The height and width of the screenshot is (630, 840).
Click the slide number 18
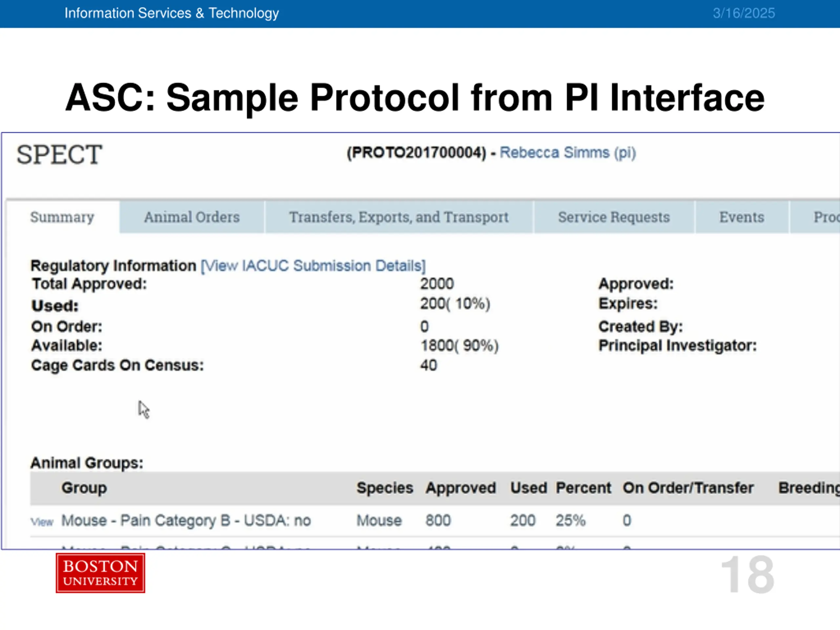tap(747, 574)
